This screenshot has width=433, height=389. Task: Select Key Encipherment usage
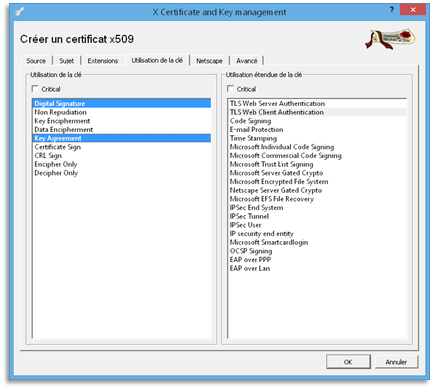click(x=122, y=121)
